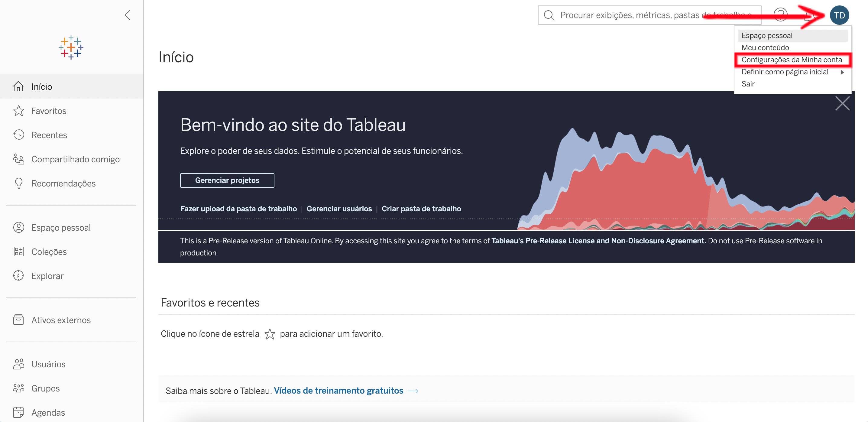The width and height of the screenshot is (868, 422).
Task: Select 'Configurações da Minha conta' menu item
Action: pos(791,60)
